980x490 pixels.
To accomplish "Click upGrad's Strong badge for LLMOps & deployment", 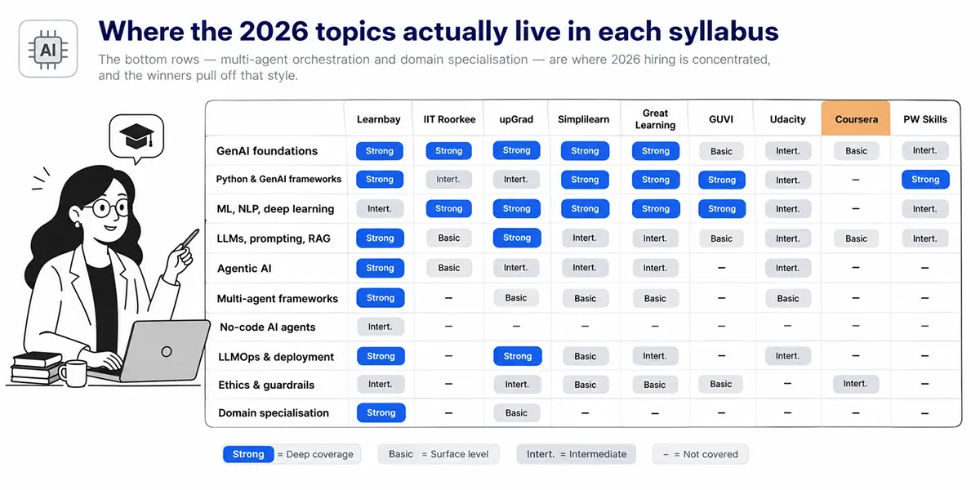I will (517, 356).
